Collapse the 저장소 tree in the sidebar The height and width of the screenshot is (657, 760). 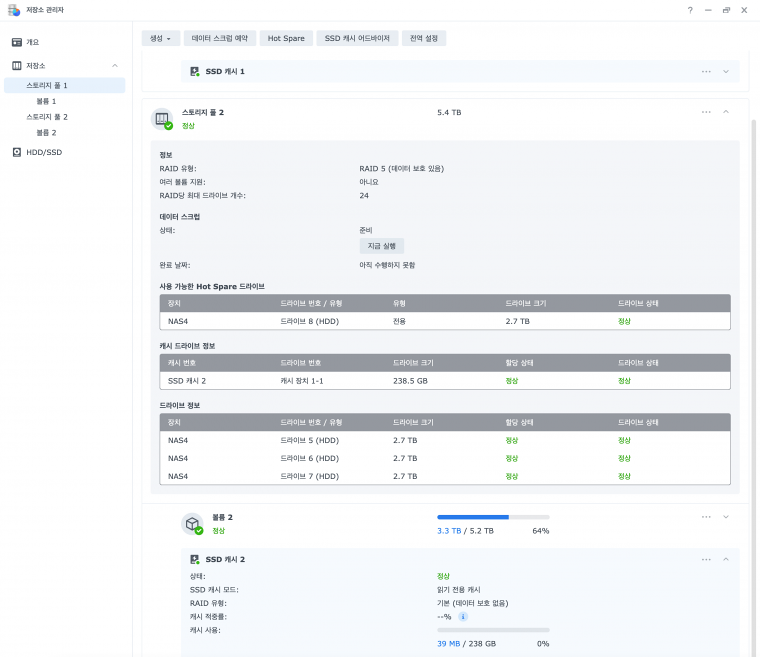click(115, 65)
